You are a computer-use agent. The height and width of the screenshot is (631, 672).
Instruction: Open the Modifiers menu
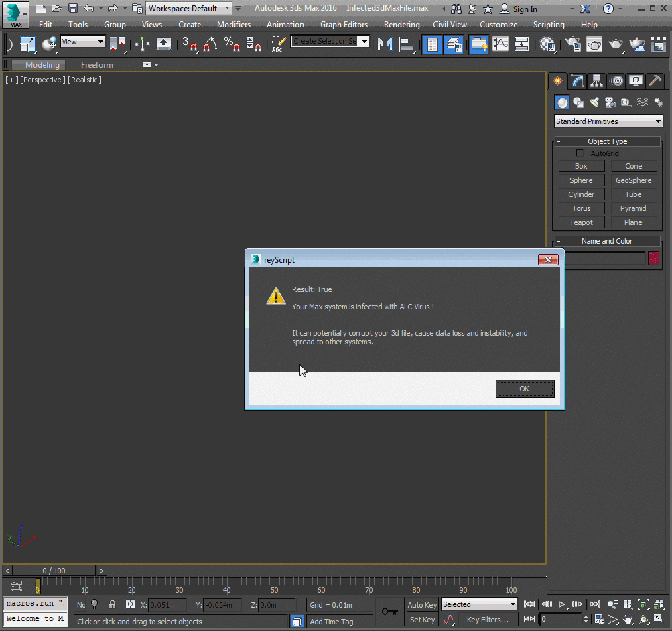tap(234, 25)
